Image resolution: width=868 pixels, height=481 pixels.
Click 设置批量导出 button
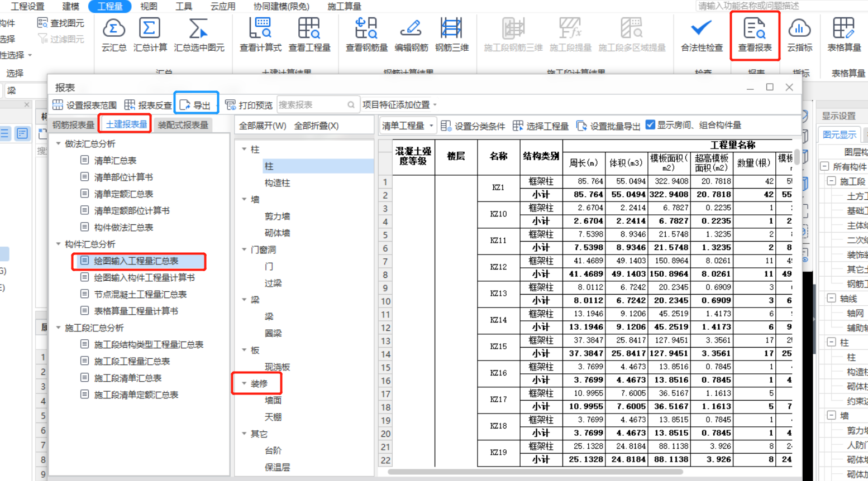[608, 126]
